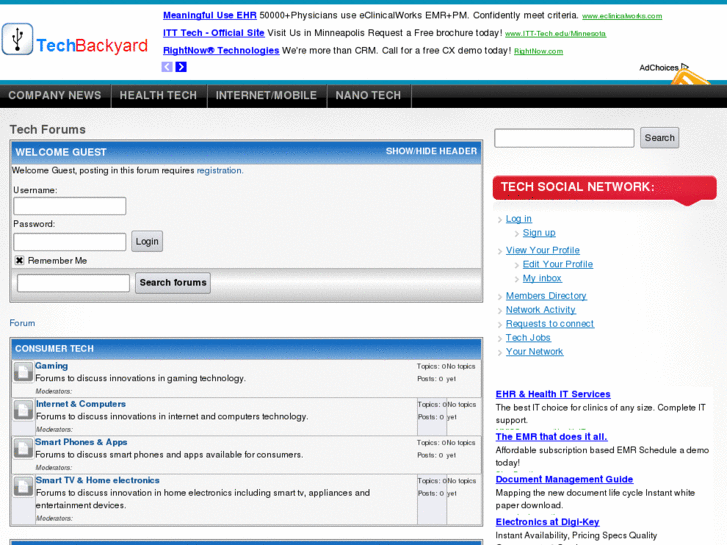Viewport: 727px width, 545px height.
Task: Open View Your Profile link
Action: (x=542, y=250)
